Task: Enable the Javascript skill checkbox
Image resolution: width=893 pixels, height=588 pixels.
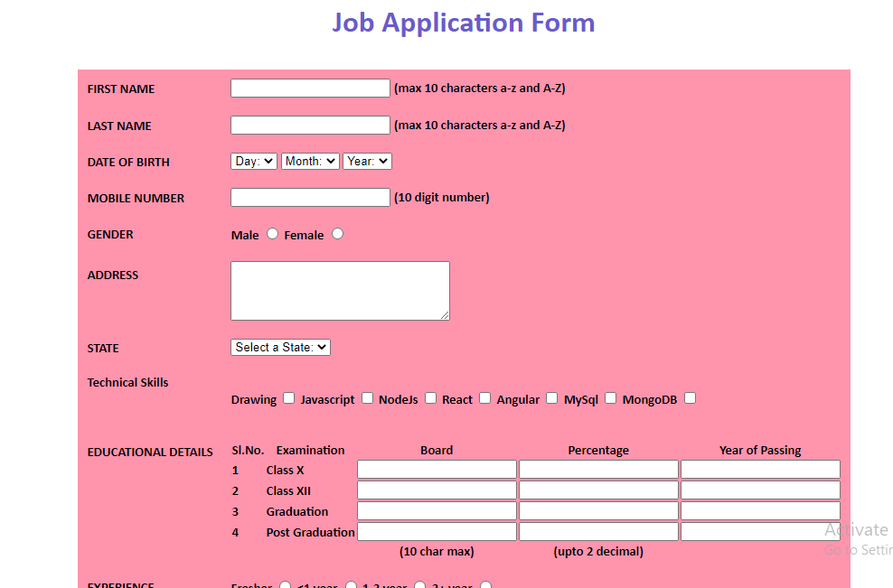Action: pyautogui.click(x=367, y=397)
